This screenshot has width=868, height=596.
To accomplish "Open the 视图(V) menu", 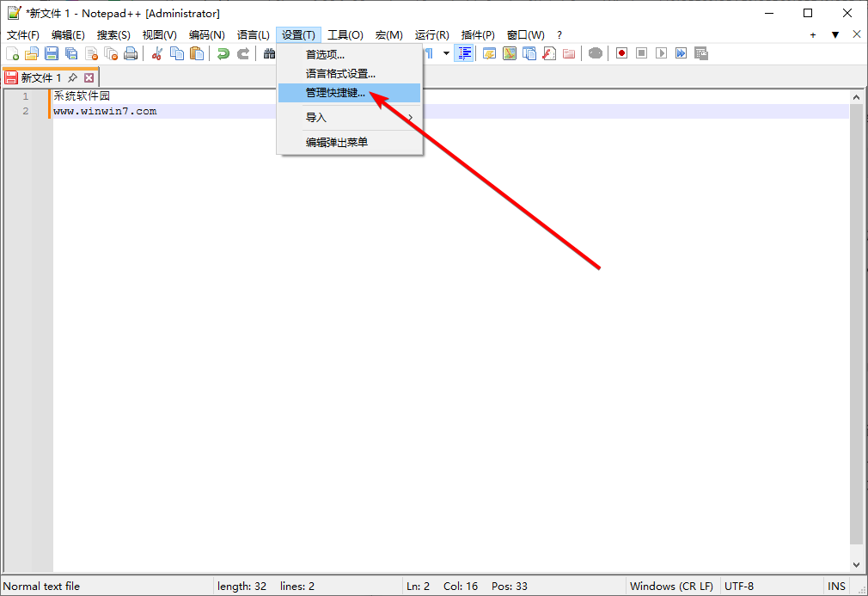I will (x=160, y=35).
